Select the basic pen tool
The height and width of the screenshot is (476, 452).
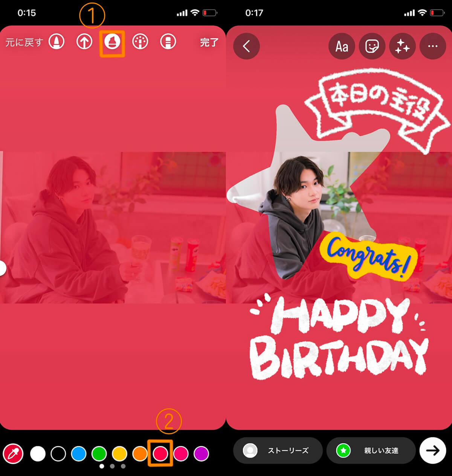pos(56,43)
